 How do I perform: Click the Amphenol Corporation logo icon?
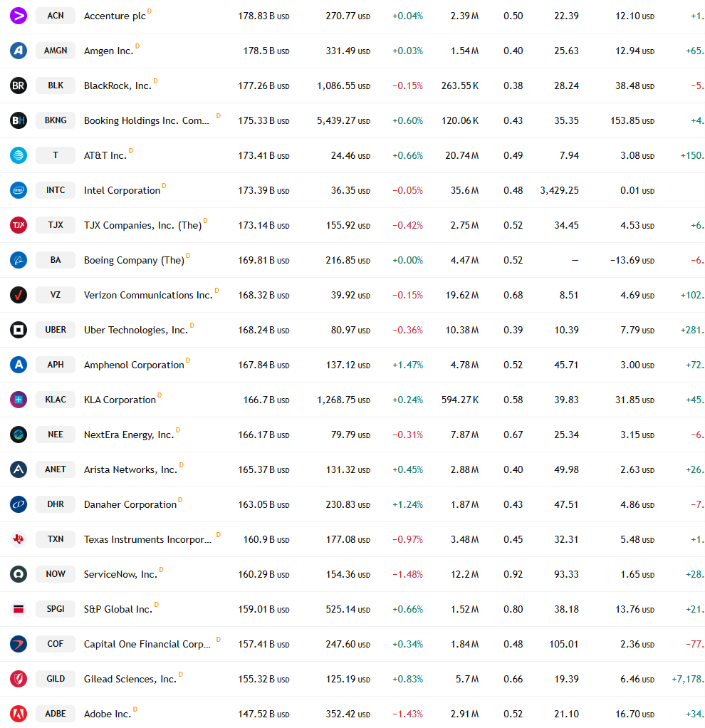(x=19, y=365)
